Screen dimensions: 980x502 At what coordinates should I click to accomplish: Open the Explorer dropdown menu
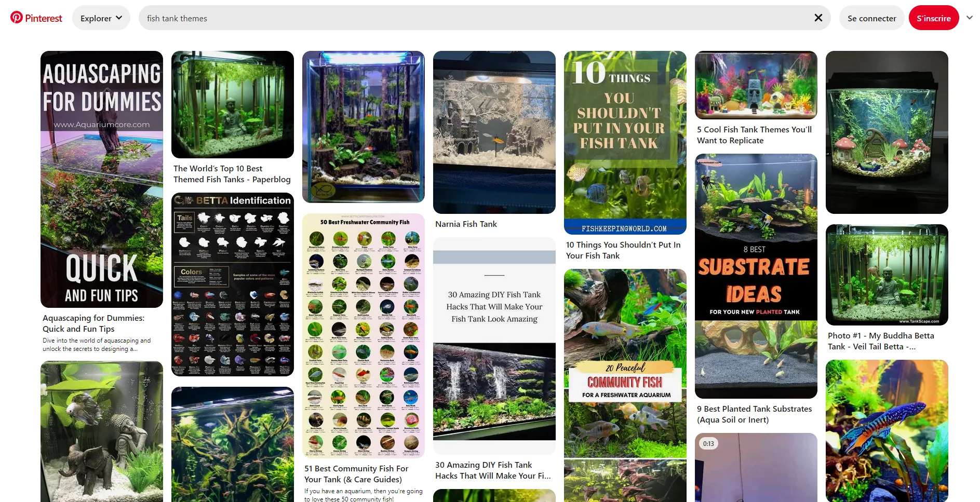pyautogui.click(x=101, y=18)
